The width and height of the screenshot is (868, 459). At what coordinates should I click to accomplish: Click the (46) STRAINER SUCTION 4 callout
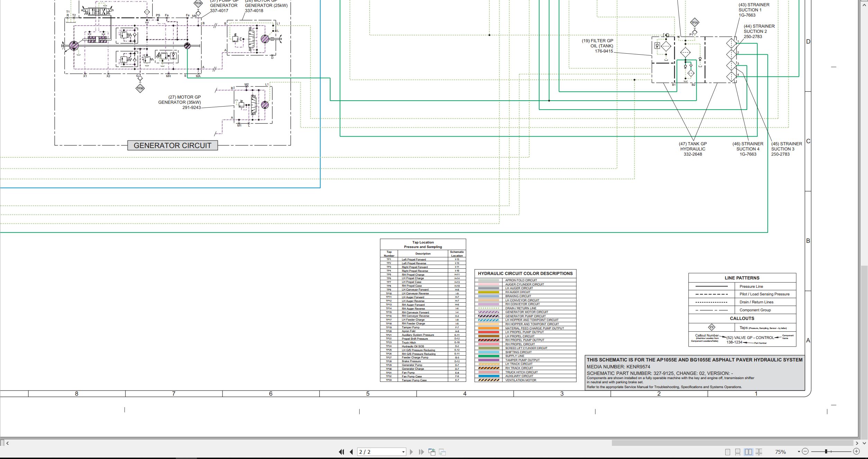[748, 149]
